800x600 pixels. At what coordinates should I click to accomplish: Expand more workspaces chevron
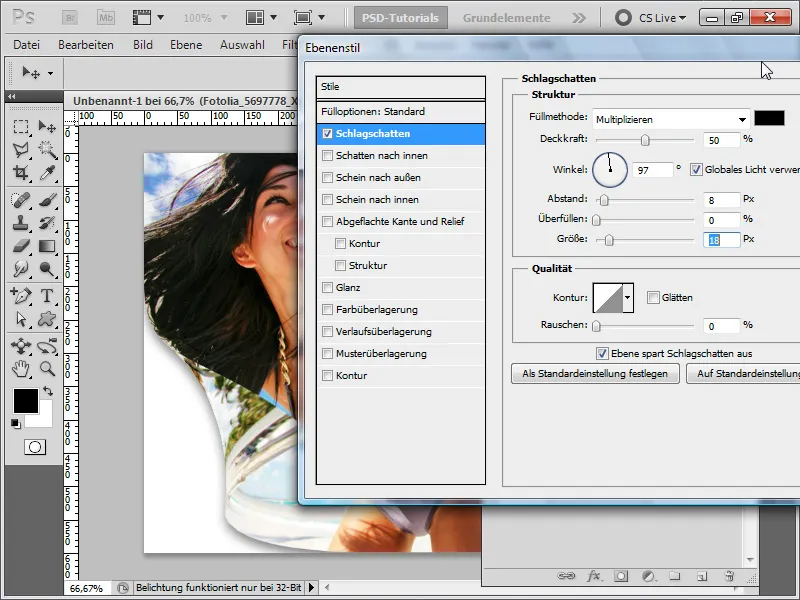(x=579, y=18)
